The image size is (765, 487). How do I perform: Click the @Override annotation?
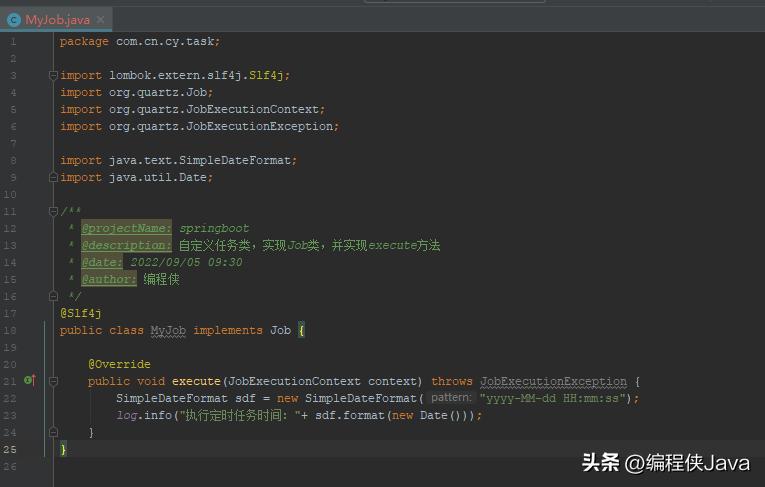pos(120,364)
